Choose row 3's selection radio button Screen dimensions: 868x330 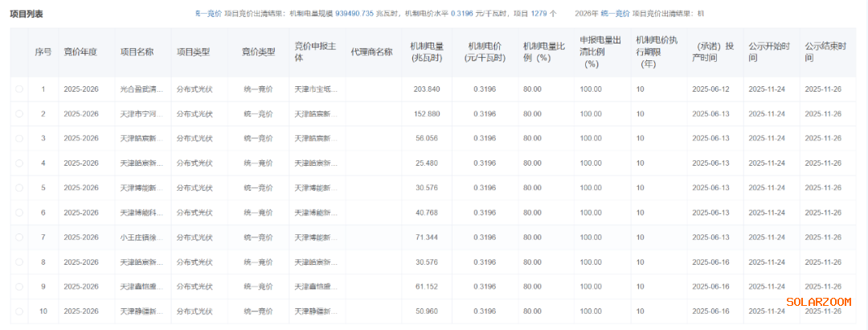click(x=19, y=138)
